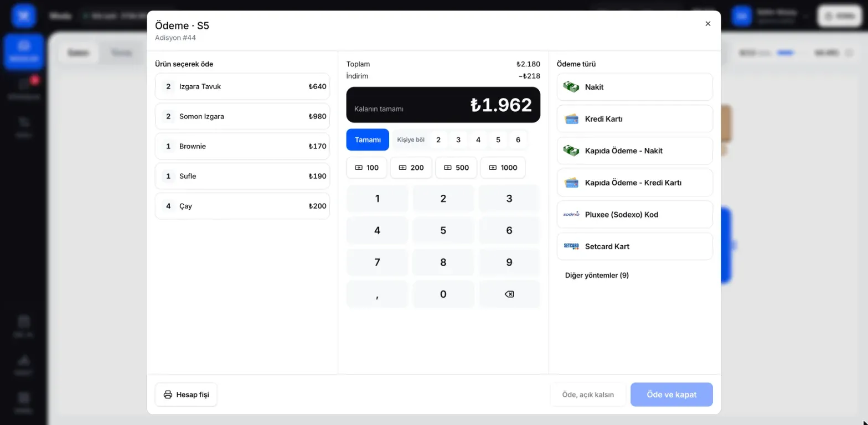This screenshot has width=868, height=425.
Task: Split the bill among 6 people
Action: click(518, 140)
